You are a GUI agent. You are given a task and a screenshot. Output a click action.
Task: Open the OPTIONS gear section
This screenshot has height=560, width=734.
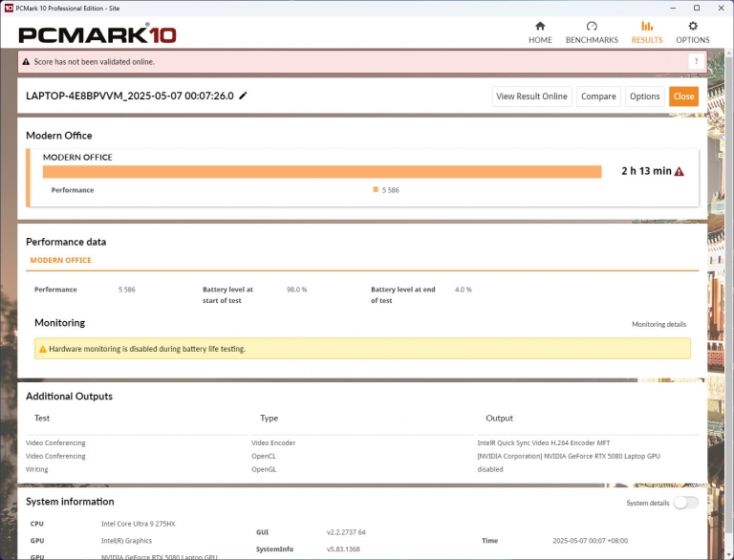[692, 32]
